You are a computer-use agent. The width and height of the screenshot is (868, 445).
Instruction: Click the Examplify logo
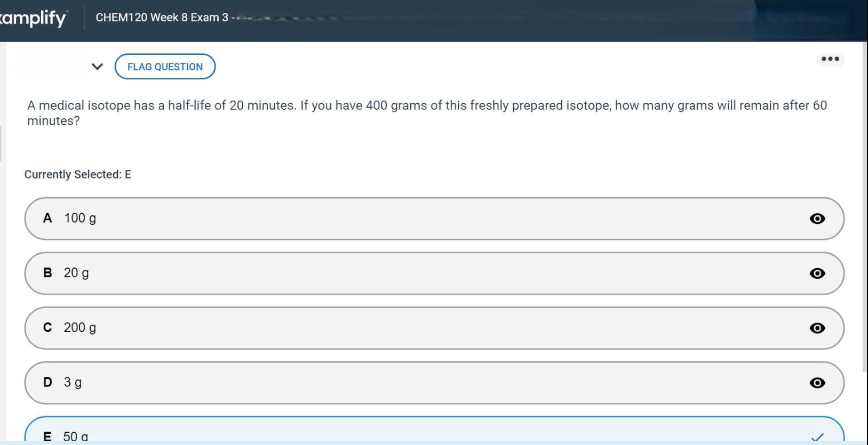tap(33, 18)
